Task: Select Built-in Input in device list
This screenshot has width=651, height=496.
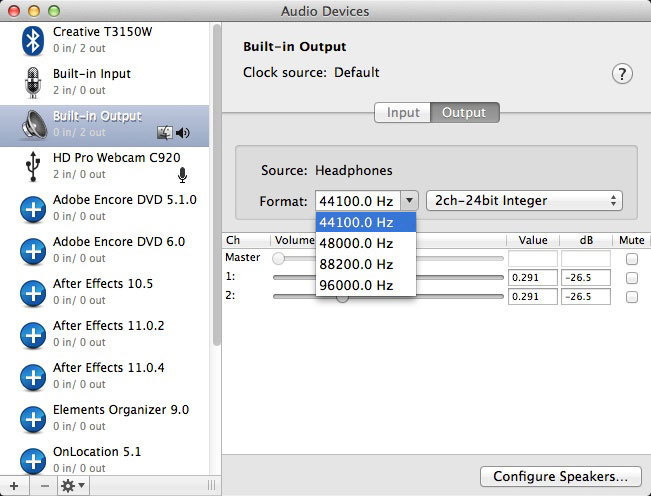Action: (104, 83)
